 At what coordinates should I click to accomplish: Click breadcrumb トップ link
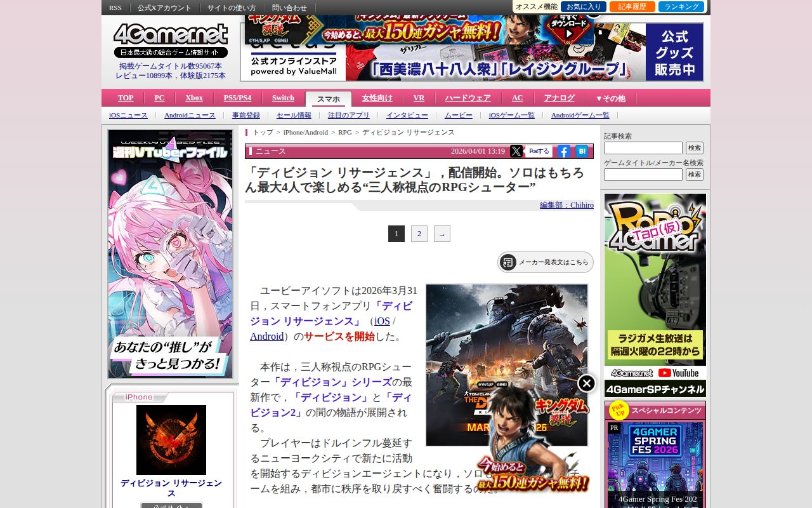coord(263,132)
